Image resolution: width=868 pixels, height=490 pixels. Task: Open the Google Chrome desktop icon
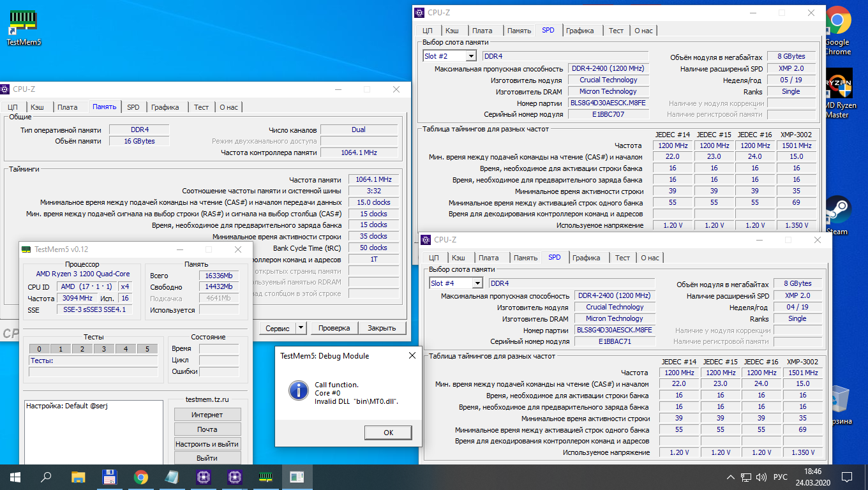coord(837,31)
